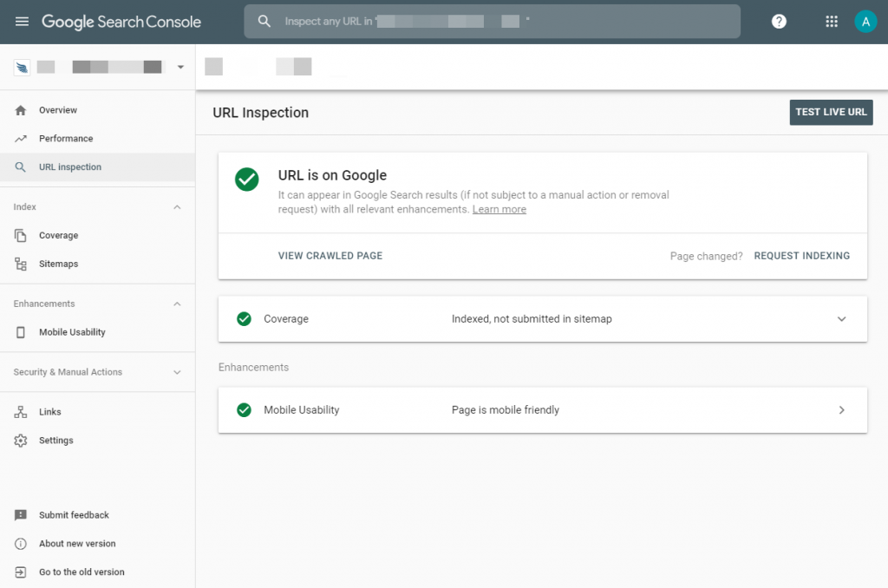Open the navigation hamburger menu
Viewport: 888px width, 588px height.
(x=22, y=21)
